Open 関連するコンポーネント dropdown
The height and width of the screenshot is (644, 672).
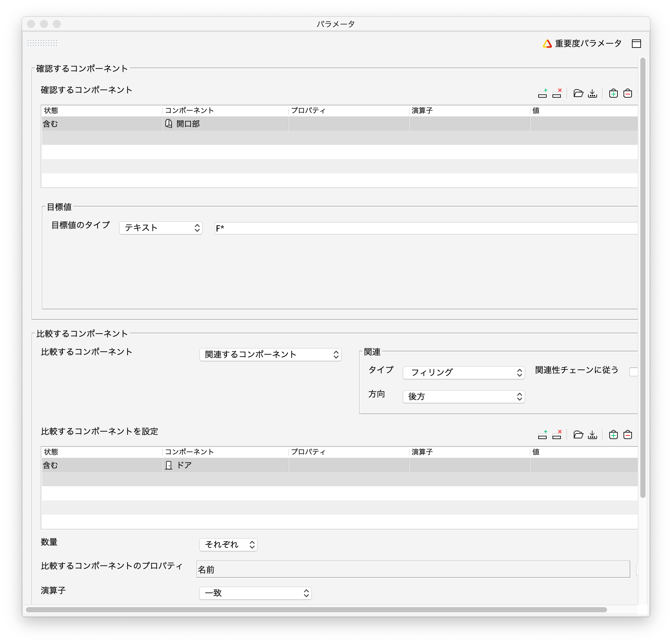(270, 354)
